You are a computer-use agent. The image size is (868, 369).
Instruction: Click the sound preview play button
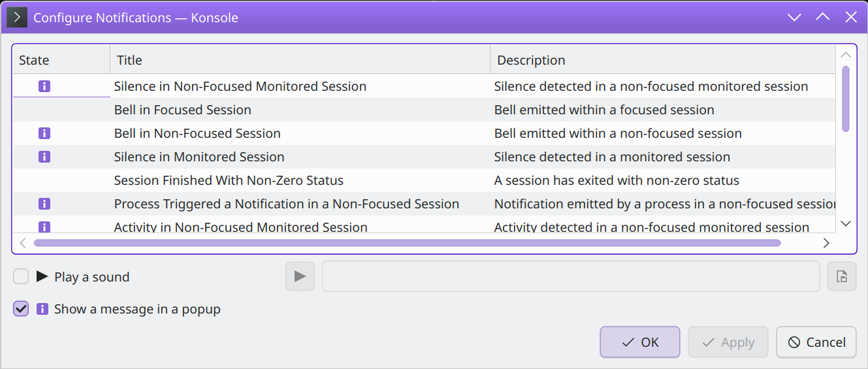tap(300, 276)
